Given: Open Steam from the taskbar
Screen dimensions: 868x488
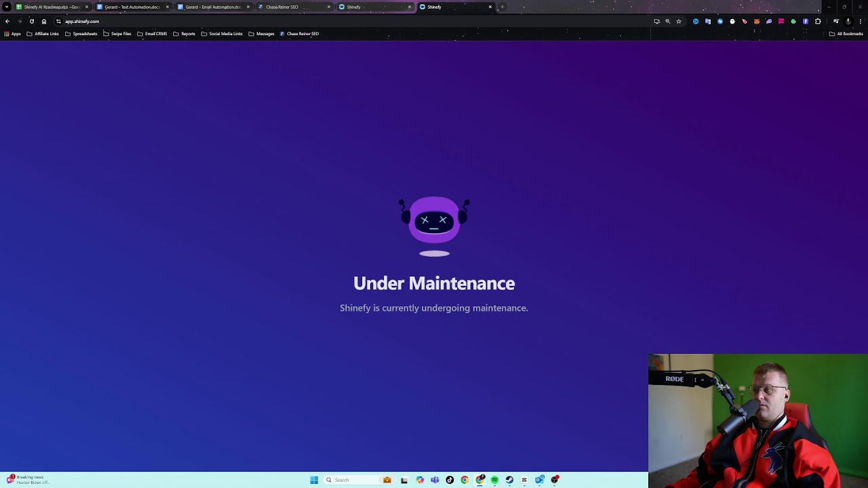Looking at the screenshot, I should coord(509,480).
